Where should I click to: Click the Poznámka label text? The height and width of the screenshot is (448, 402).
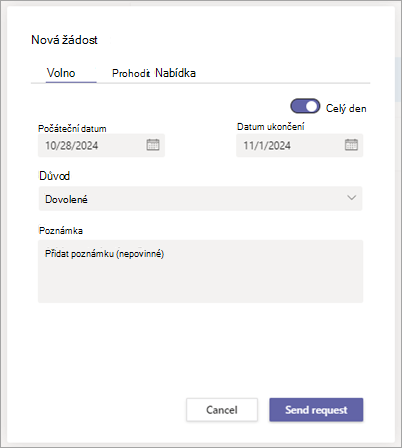coord(61,231)
